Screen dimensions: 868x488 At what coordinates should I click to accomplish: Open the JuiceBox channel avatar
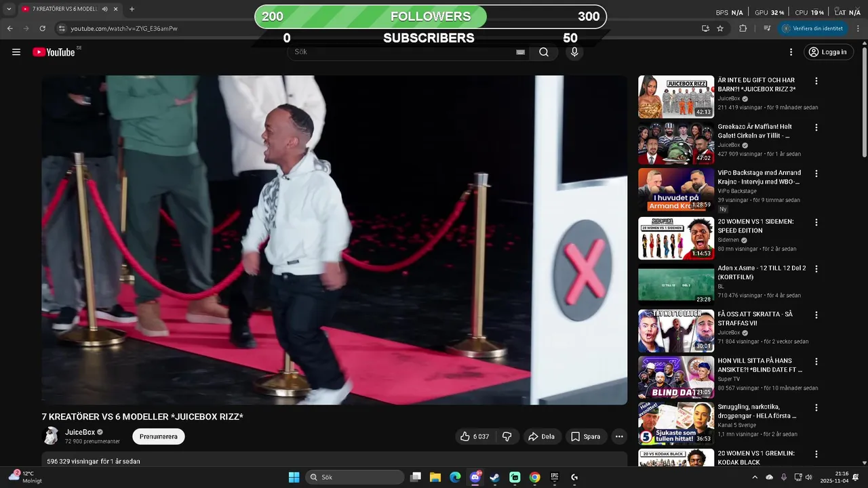[51, 436]
